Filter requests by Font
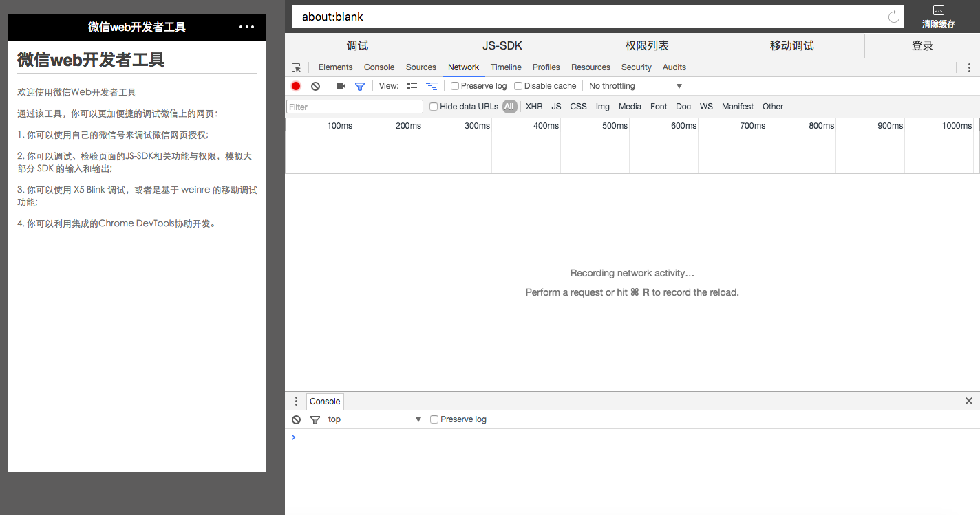The image size is (980, 515). coord(659,107)
